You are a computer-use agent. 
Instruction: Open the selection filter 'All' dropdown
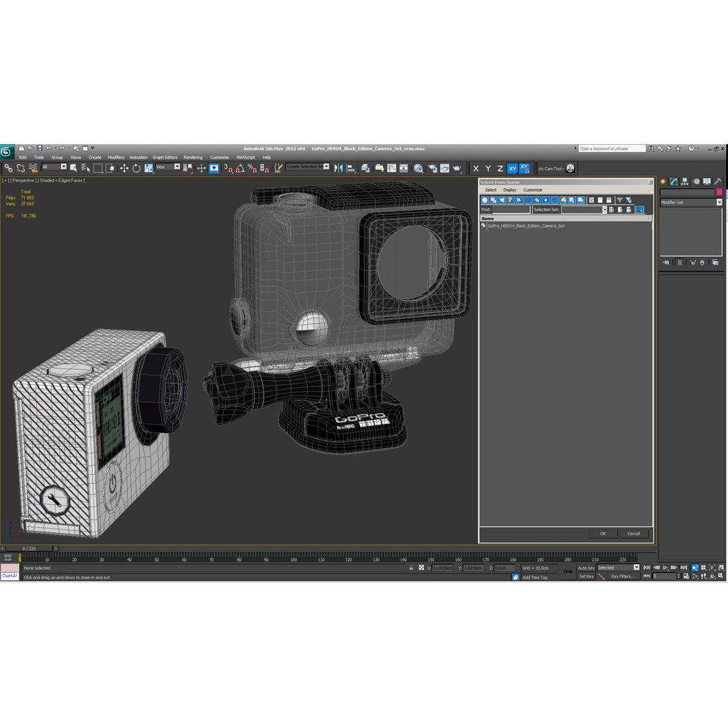[63, 166]
